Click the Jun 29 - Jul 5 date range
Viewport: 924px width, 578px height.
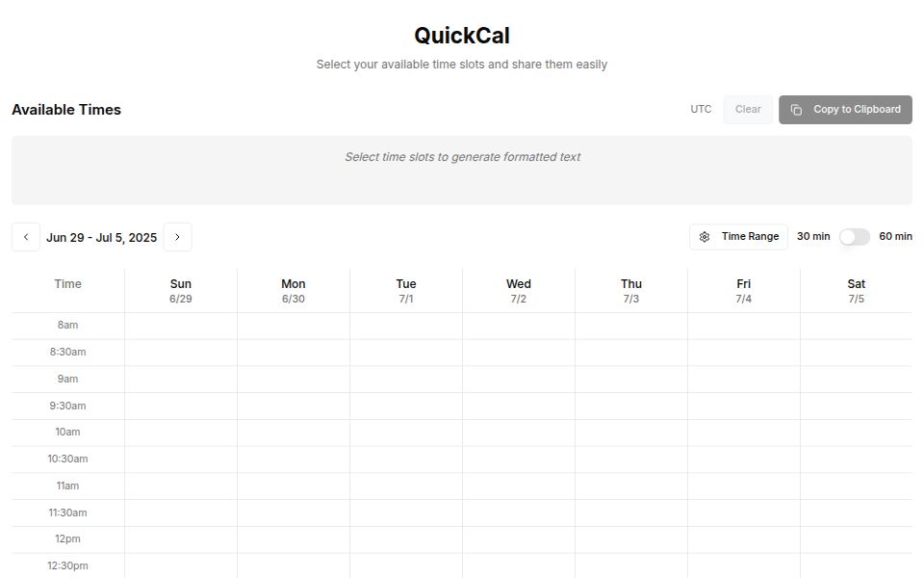102,236
